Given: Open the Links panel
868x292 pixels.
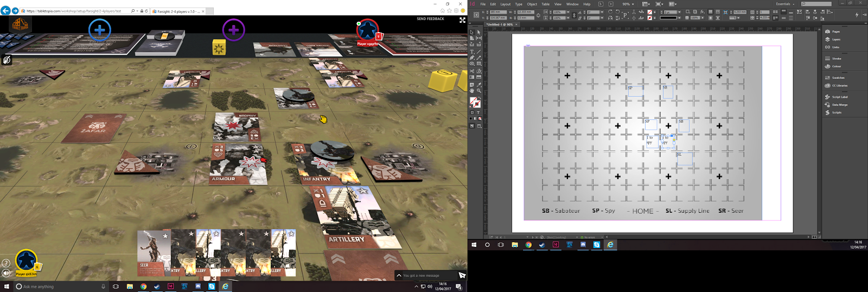Looking at the screenshot, I should click(835, 47).
